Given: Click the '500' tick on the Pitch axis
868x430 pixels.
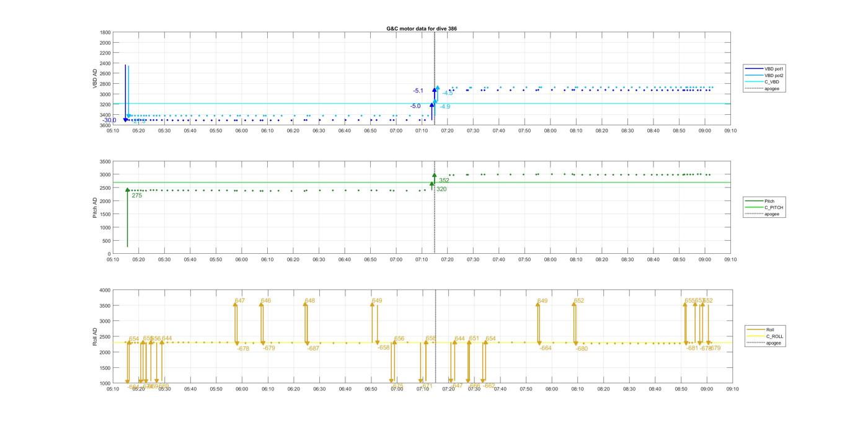Looking at the screenshot, I should tap(107, 241).
